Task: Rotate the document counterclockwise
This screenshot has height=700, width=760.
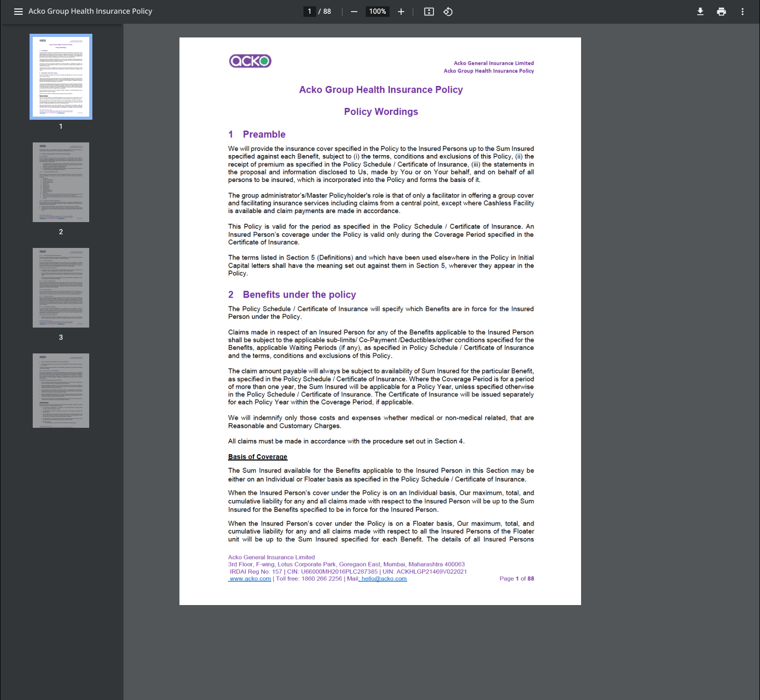Action: (x=448, y=12)
